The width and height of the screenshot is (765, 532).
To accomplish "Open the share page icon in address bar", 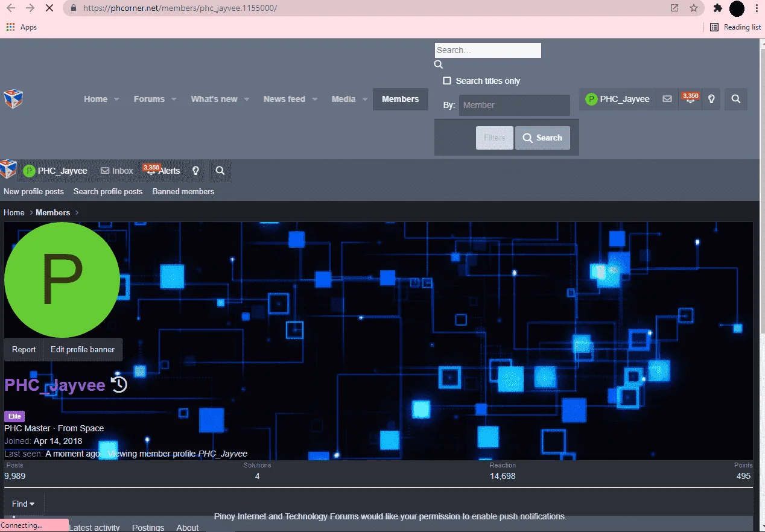I will (675, 8).
